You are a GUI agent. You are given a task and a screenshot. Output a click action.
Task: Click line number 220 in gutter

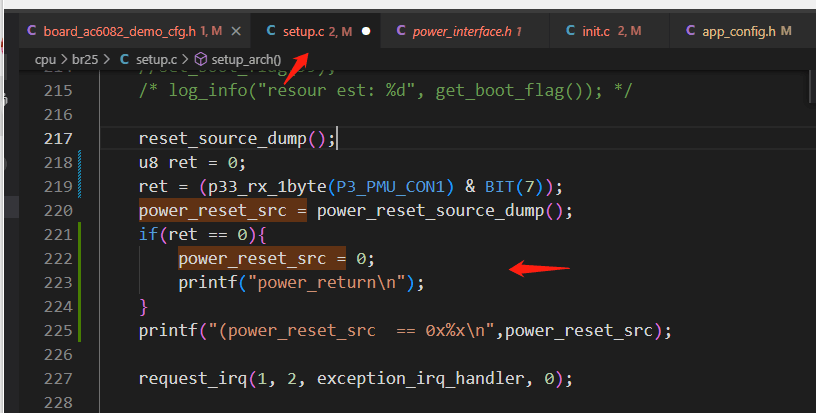58,210
